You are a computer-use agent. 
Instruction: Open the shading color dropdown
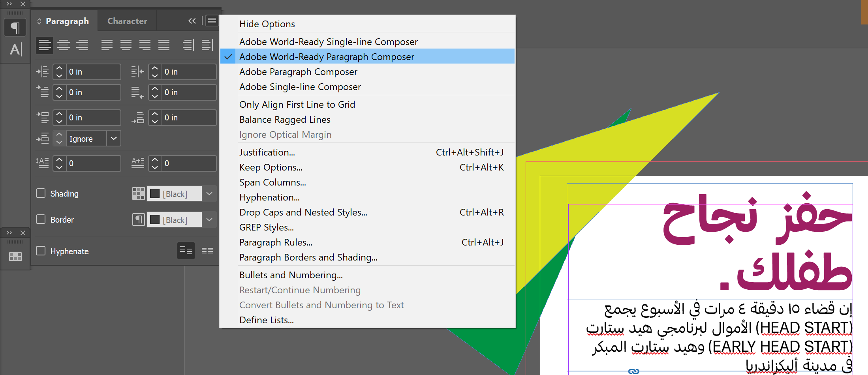210,193
